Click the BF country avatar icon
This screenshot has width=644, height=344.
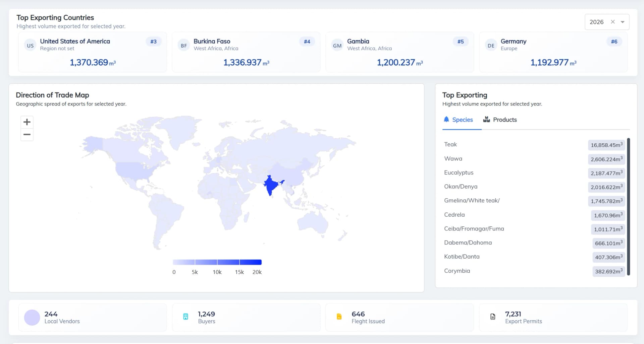(x=184, y=46)
